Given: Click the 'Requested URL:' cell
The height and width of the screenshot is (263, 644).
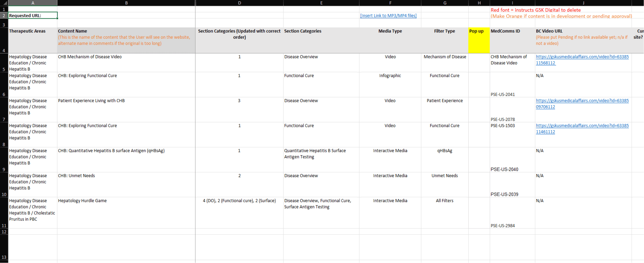Looking at the screenshot, I should [33, 16].
